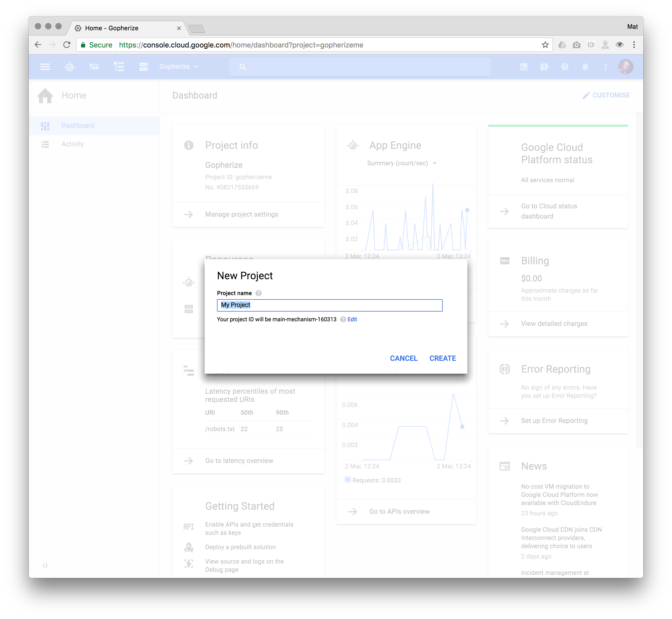Click the search magnifier icon
672x619 pixels.
243,67
